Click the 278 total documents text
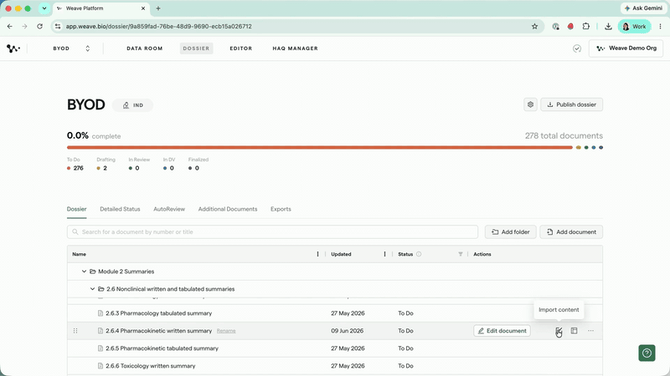Screen dimensions: 670x376 pos(564,136)
